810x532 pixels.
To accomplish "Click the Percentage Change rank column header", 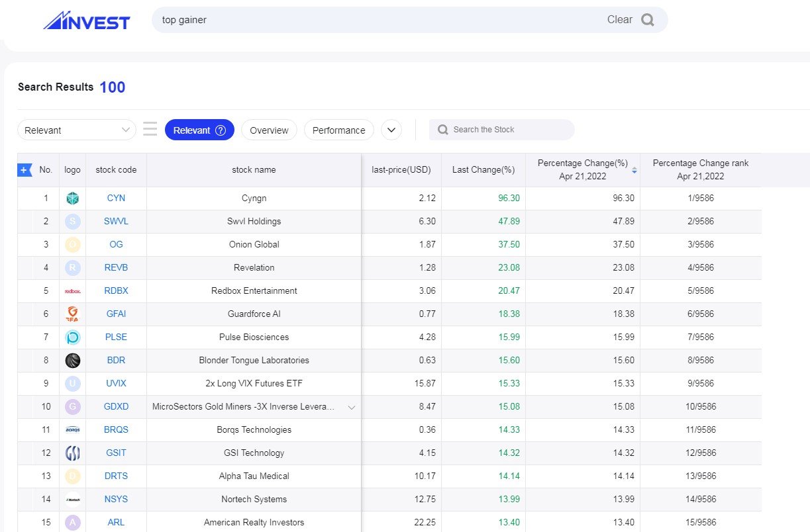I will [701, 170].
